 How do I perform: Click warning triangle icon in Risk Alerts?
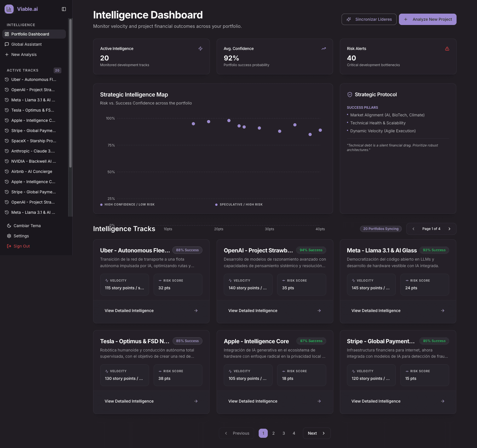click(x=447, y=49)
